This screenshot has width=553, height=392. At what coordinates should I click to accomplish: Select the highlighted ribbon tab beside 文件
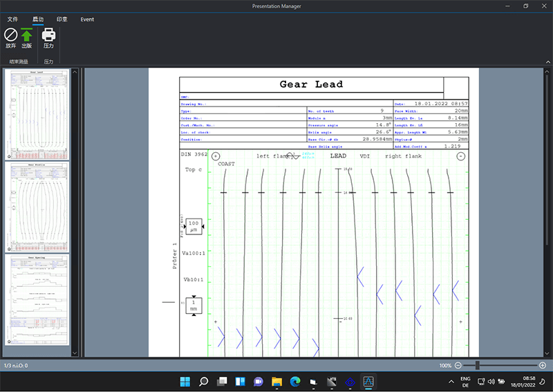(38, 19)
